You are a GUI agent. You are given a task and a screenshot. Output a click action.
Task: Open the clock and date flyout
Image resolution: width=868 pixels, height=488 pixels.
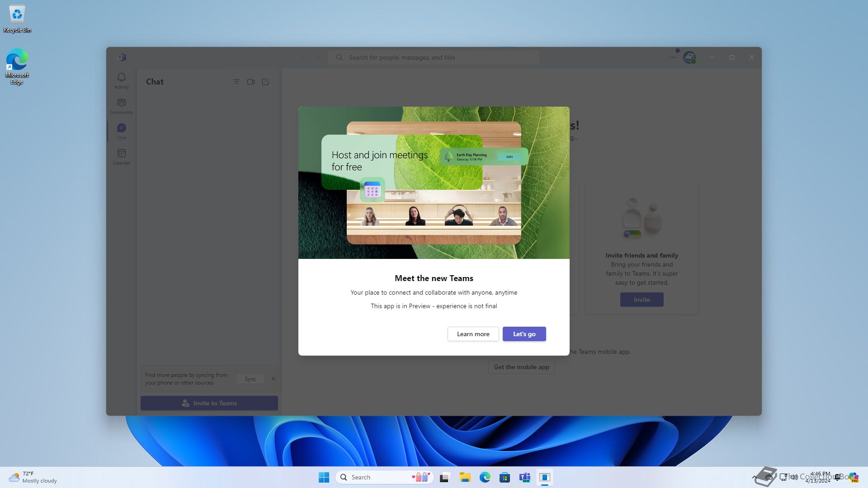point(818,477)
